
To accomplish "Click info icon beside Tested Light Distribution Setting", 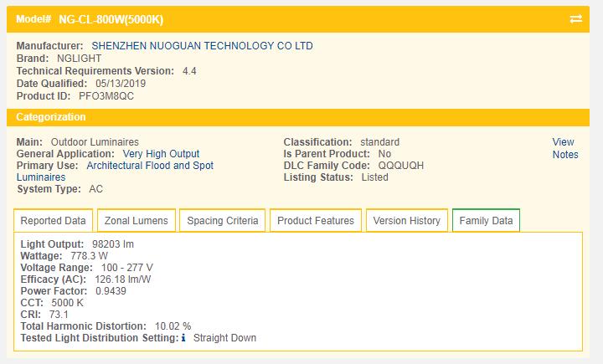I will point(183,338).
